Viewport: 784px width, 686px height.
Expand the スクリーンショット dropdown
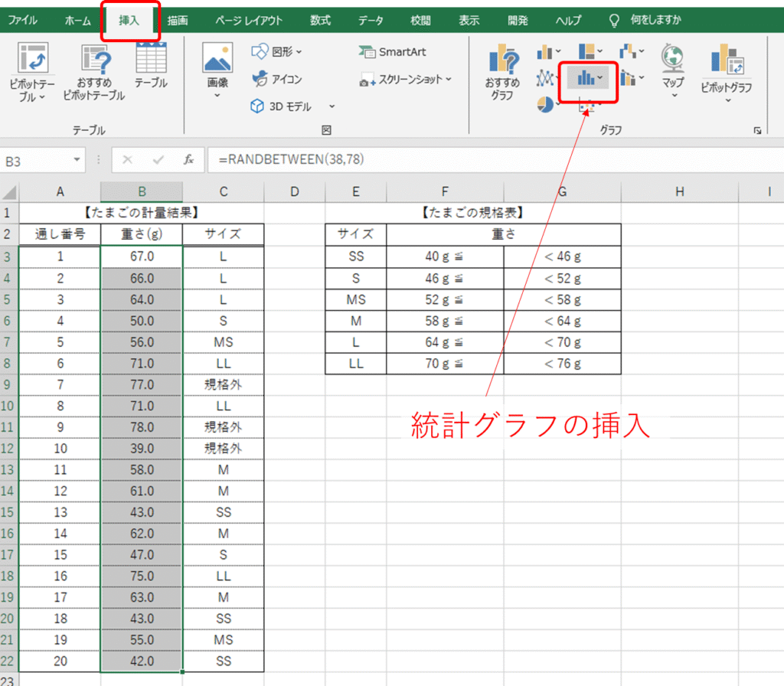coord(406,79)
